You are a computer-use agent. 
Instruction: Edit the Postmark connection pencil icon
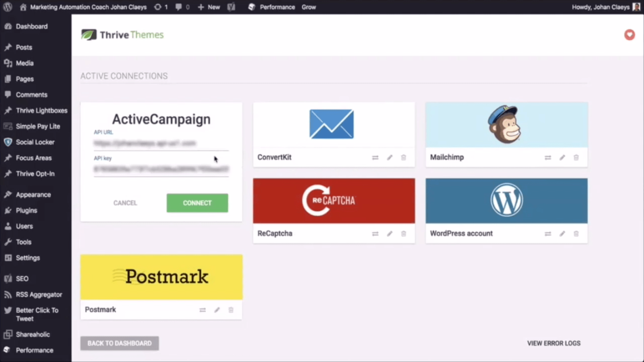click(217, 310)
